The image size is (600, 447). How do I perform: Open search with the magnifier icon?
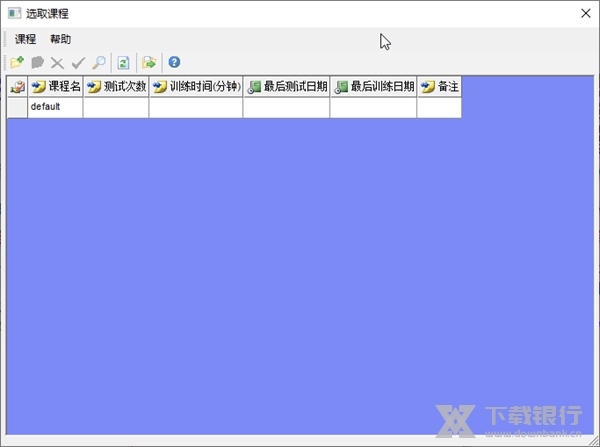98,62
